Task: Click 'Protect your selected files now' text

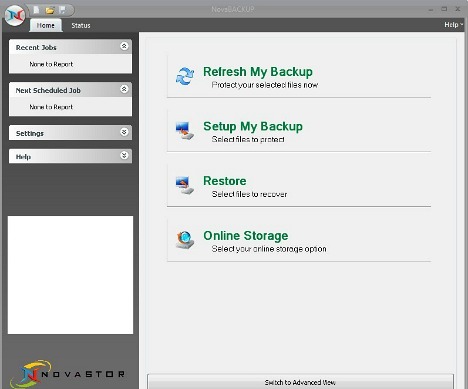Action: (x=265, y=85)
